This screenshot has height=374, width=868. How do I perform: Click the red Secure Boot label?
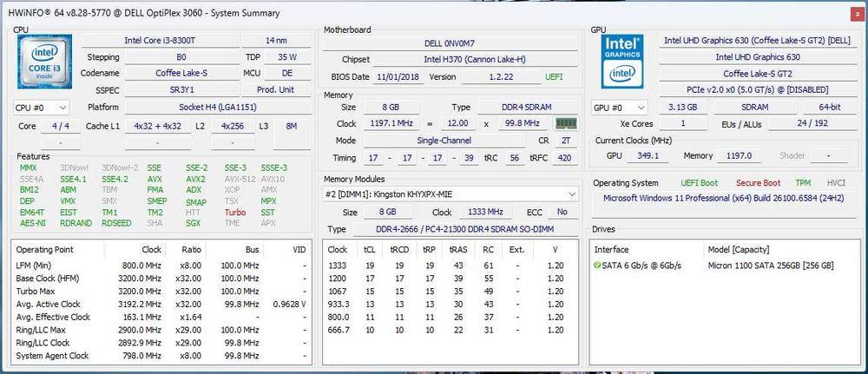tap(758, 183)
